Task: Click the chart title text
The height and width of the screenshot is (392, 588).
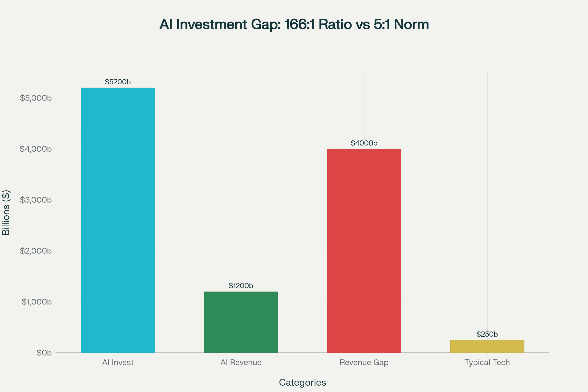Action: (294, 24)
